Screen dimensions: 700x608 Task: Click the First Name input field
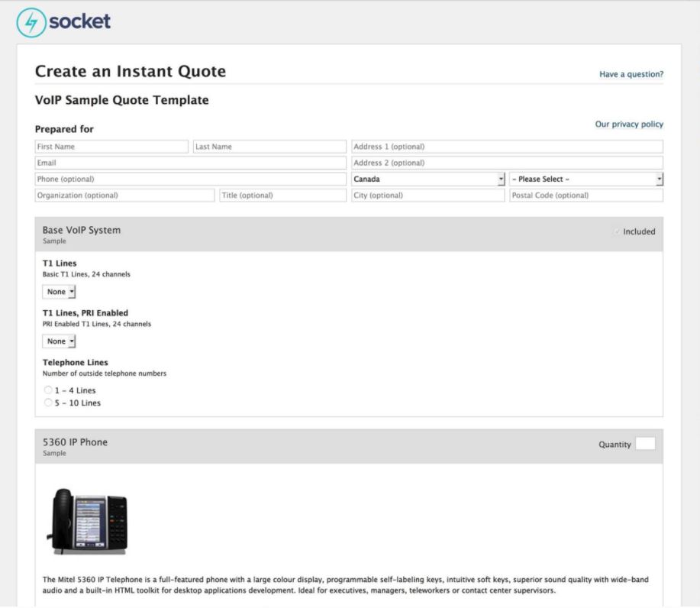point(111,147)
